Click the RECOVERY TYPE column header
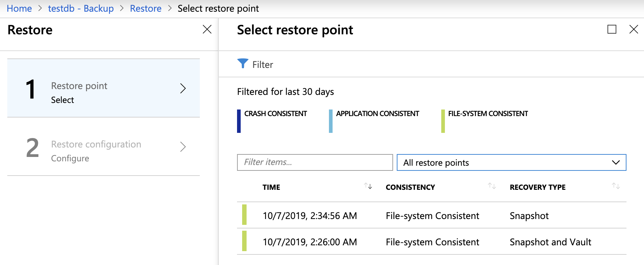644x265 pixels. pyautogui.click(x=538, y=187)
